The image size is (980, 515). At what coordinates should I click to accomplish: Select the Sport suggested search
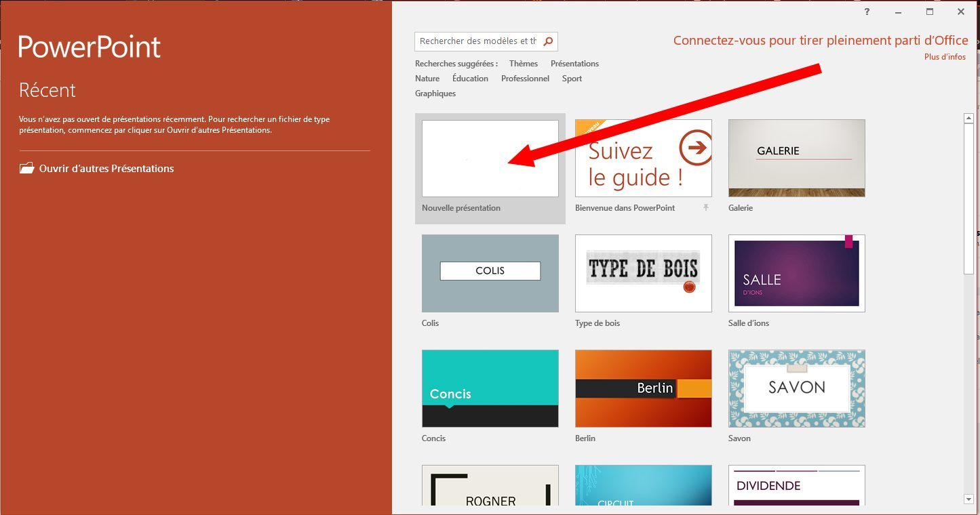click(x=572, y=79)
